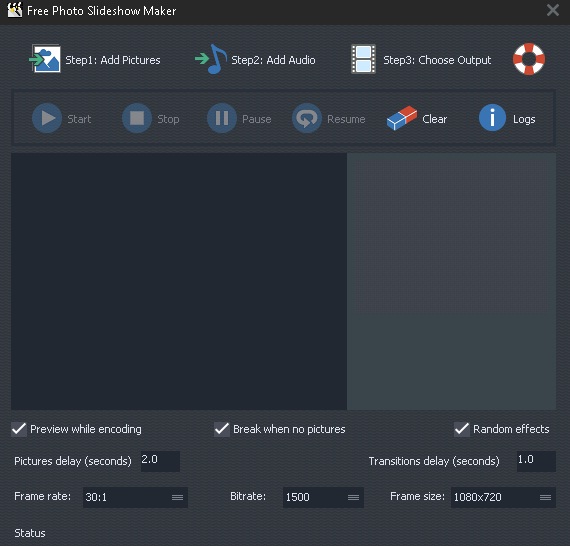570x546 pixels.
Task: Click the Clear eraser icon
Action: [x=402, y=118]
